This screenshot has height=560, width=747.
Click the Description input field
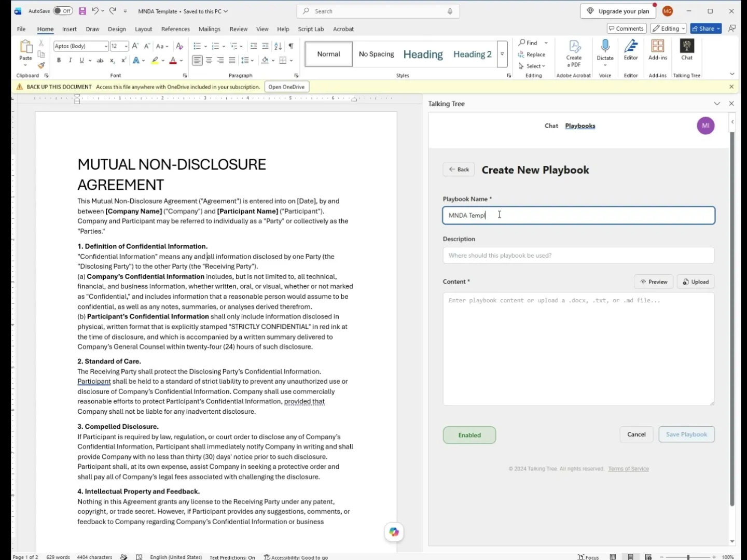coord(578,255)
